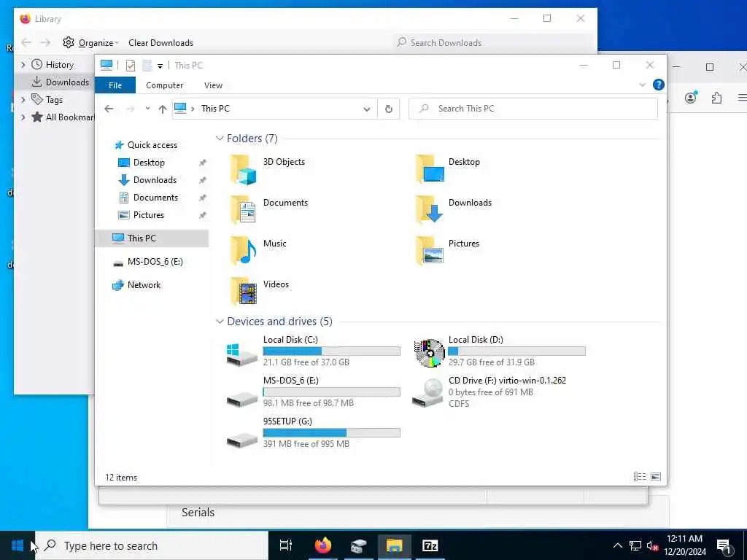The height and width of the screenshot is (560, 747).
Task: Open address bar history dropdown
Action: point(367,109)
